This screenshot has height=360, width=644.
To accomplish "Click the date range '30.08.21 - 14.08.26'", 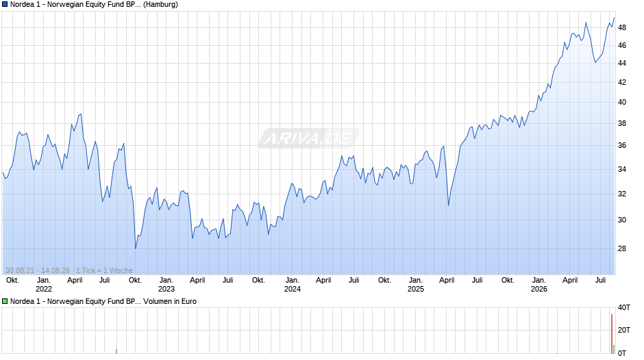I will (38, 270).
